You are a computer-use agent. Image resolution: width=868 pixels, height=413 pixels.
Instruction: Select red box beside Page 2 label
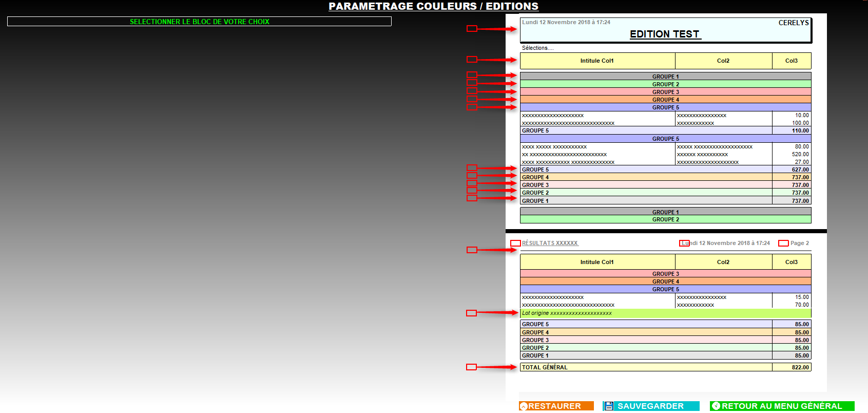(783, 243)
